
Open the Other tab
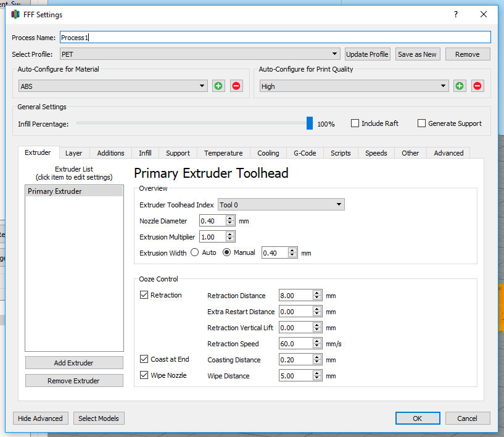pyautogui.click(x=410, y=153)
